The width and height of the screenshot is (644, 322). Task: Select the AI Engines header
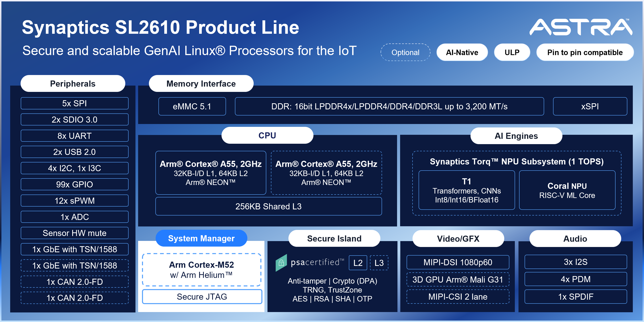[x=516, y=136]
